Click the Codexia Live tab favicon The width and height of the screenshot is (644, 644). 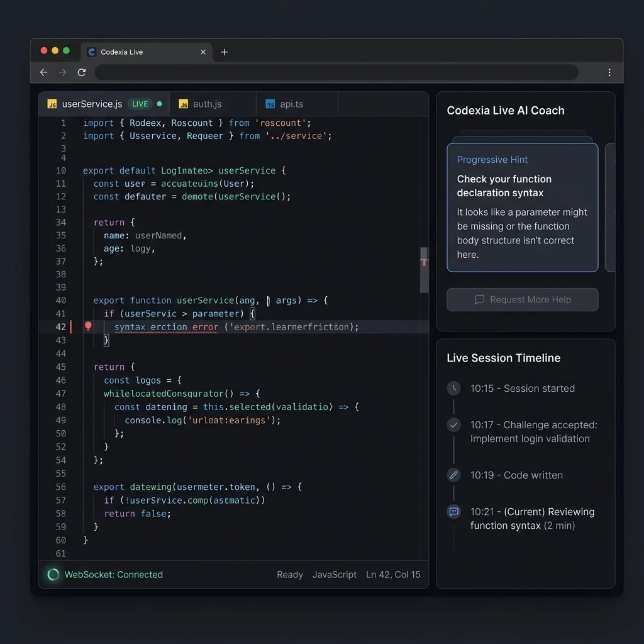92,52
